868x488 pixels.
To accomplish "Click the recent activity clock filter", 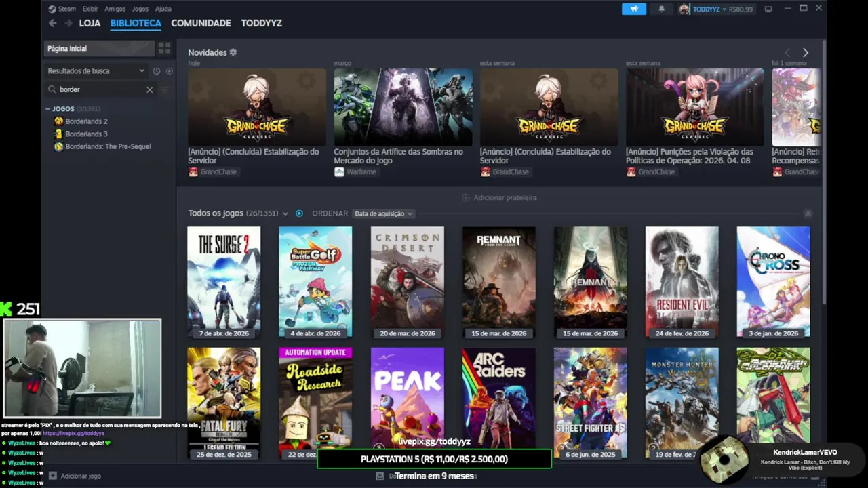I will click(157, 71).
